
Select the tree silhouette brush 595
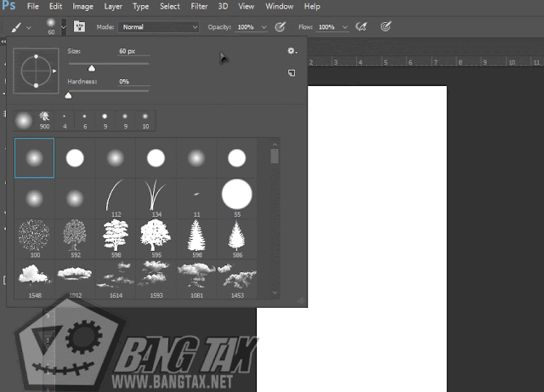point(156,239)
